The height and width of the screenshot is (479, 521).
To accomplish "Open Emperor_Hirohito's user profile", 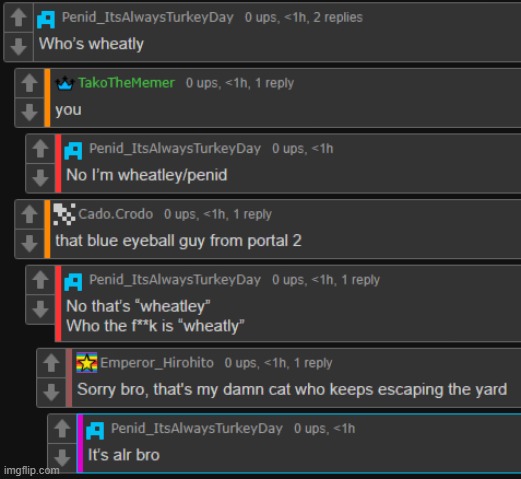I will coord(157,363).
